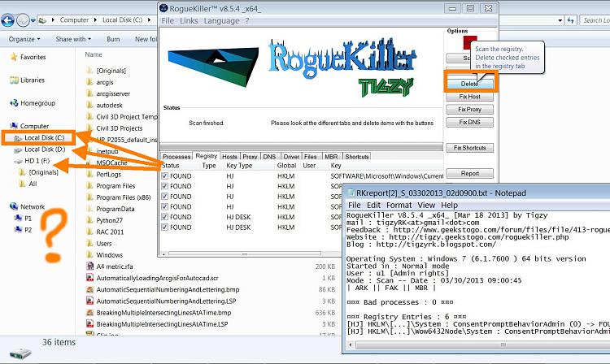
Task: Select the A4 metric.rfa file
Action: [115, 266]
